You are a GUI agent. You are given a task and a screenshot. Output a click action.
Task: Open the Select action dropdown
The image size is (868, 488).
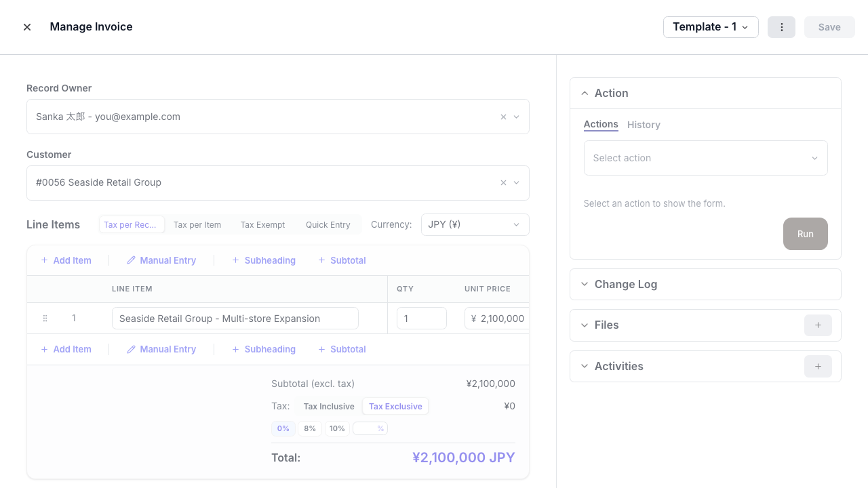click(x=705, y=158)
